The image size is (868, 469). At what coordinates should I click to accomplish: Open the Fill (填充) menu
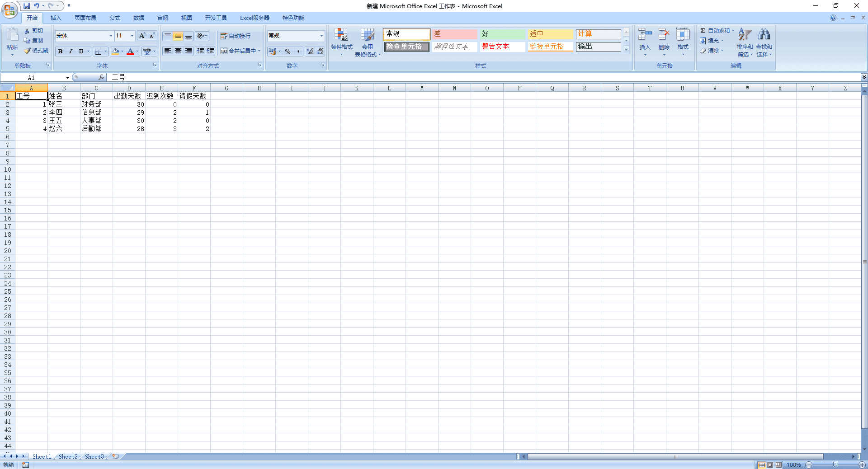pos(712,41)
